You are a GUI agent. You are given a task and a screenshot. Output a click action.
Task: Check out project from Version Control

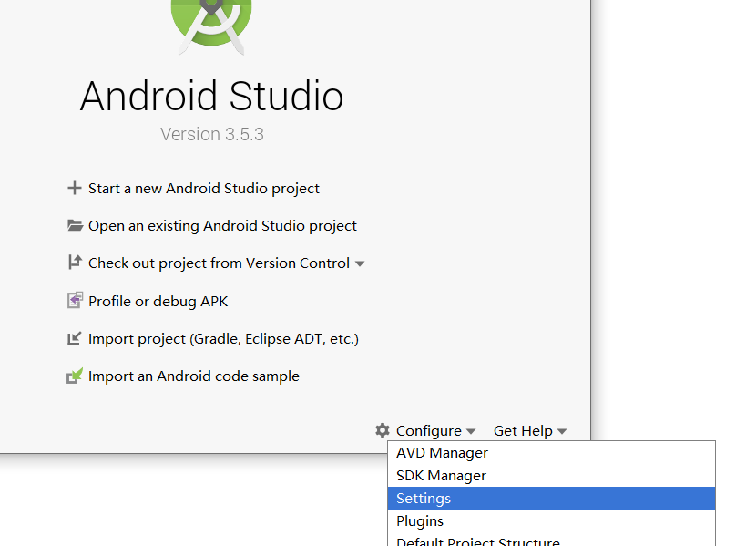click(219, 263)
